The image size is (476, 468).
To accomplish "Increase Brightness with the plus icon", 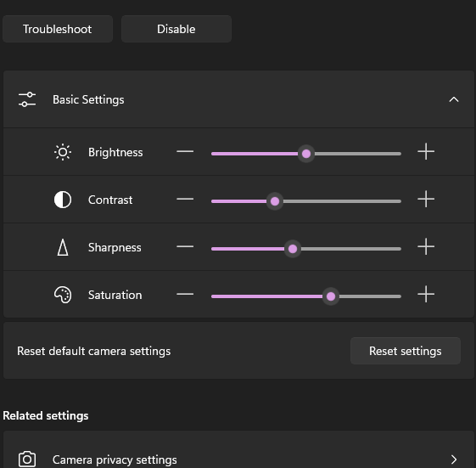I will point(426,151).
